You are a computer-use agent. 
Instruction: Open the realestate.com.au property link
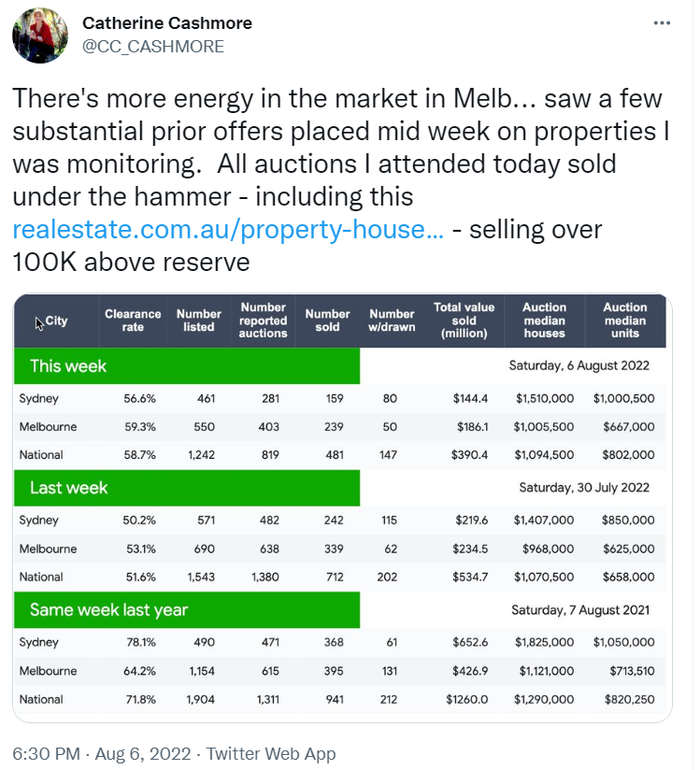point(228,230)
